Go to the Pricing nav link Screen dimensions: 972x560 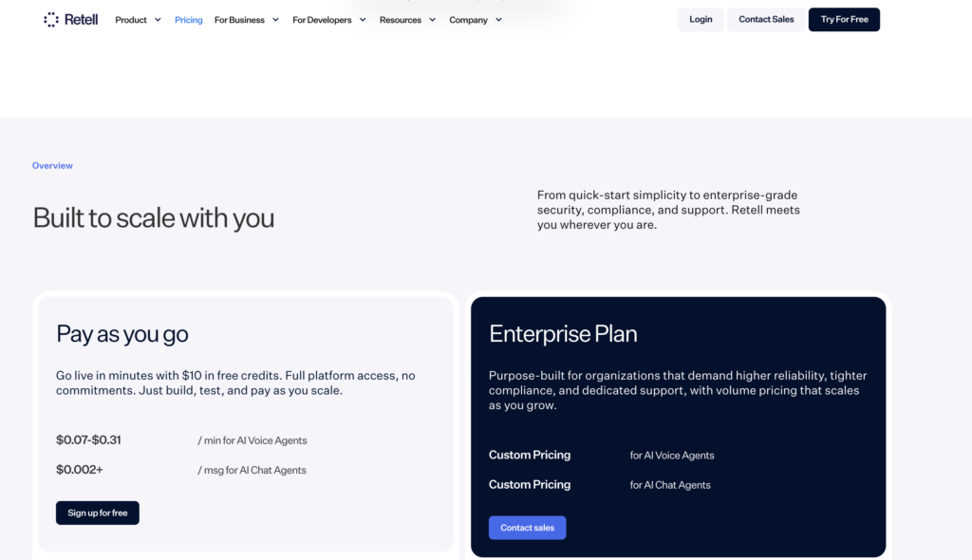tap(188, 20)
